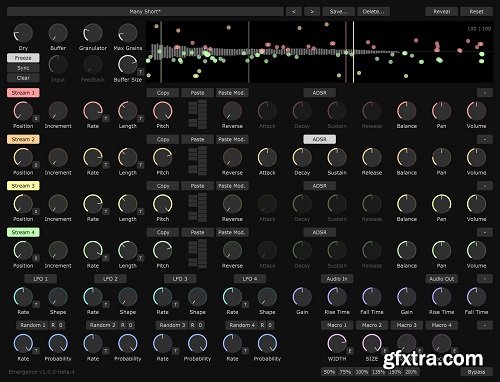Click the E edit button beside WIDTH macro
The image size is (500, 382).
(350, 351)
